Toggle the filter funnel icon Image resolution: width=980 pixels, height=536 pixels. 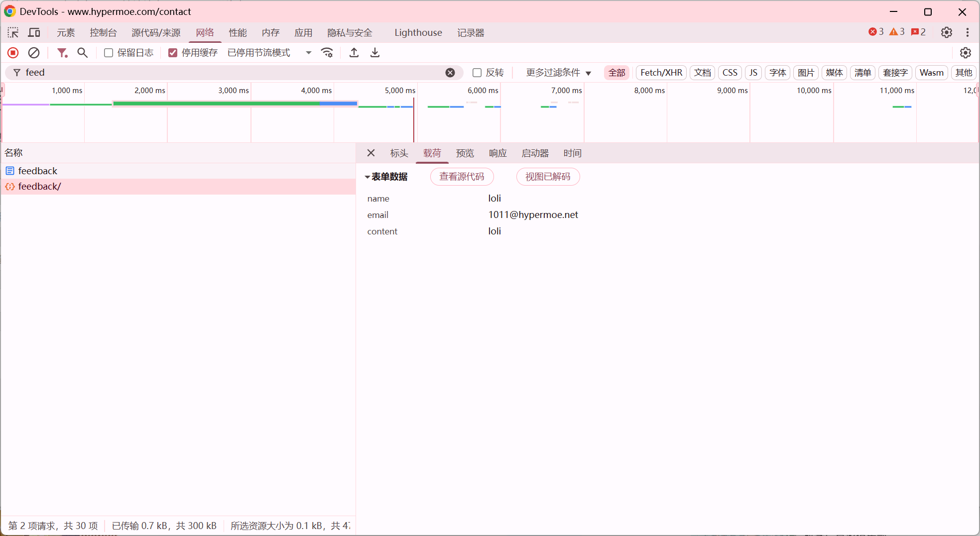pyautogui.click(x=62, y=53)
